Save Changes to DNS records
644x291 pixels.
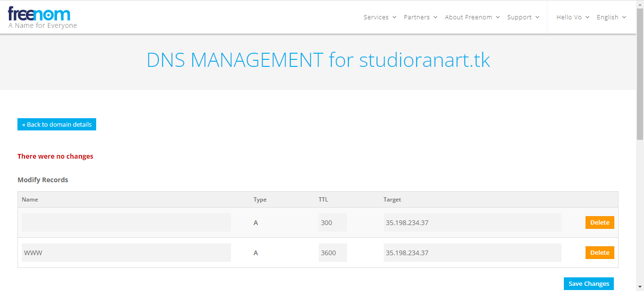(589, 283)
